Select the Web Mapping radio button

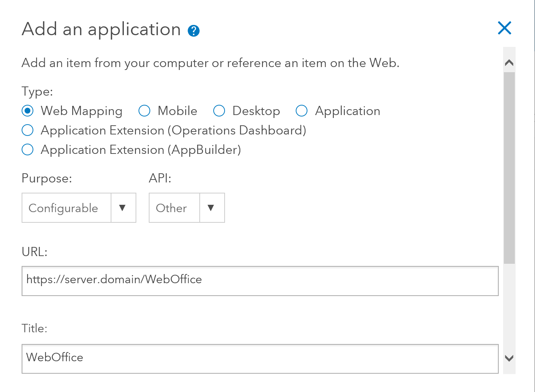point(27,111)
